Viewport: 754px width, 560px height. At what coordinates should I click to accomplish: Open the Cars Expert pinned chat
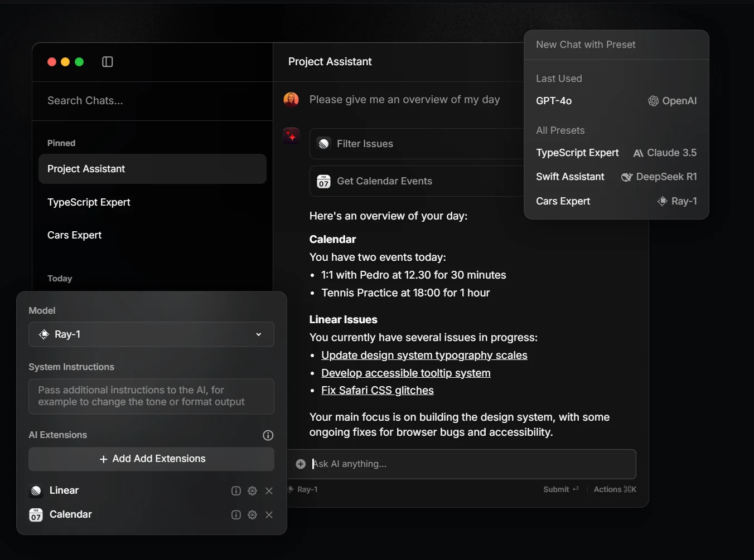(x=75, y=235)
